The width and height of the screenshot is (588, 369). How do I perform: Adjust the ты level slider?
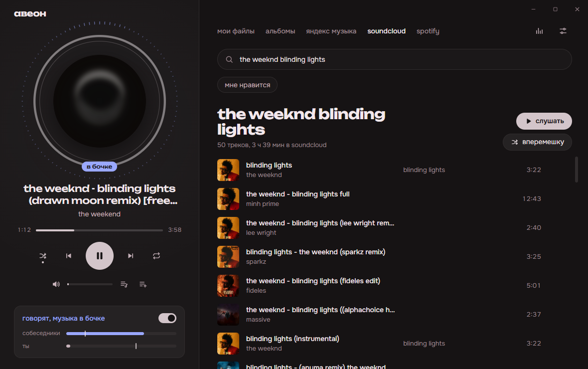point(121,346)
